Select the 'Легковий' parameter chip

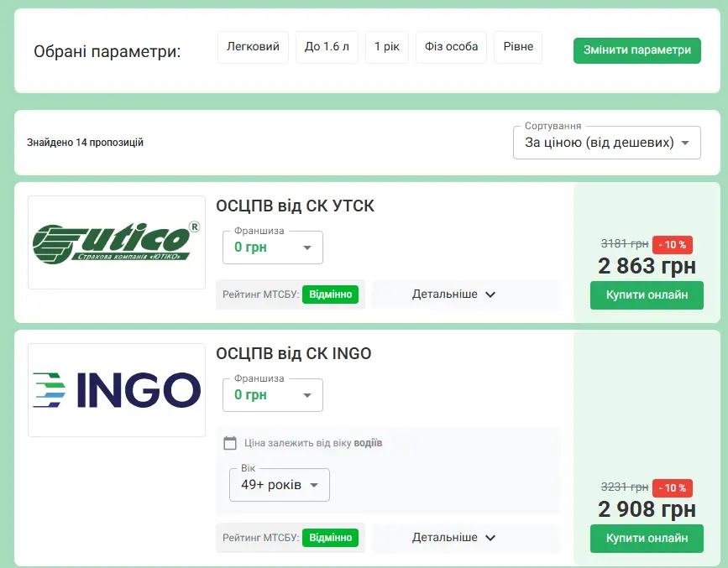(x=253, y=47)
